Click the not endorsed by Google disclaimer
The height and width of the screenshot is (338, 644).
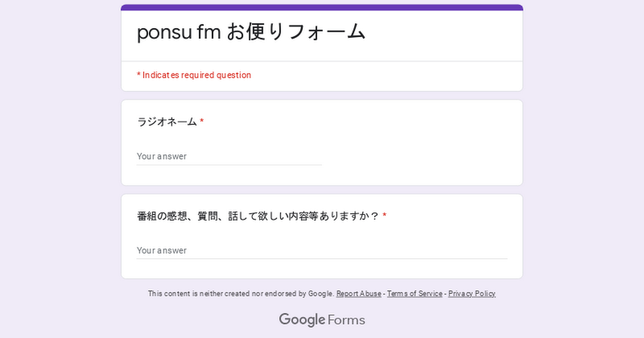(x=241, y=294)
